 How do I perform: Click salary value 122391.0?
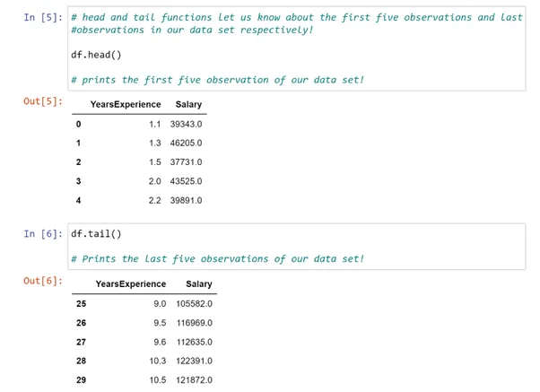195,361
